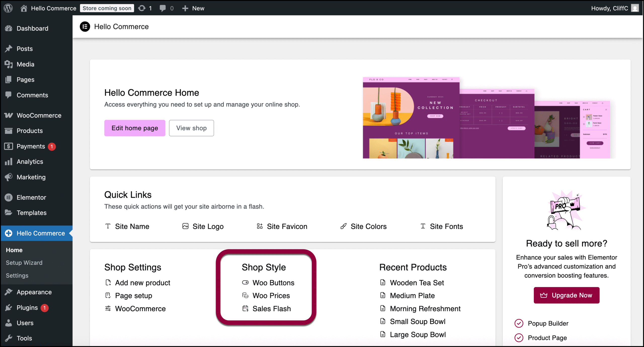Viewport: 644px width, 347px height.
Task: Click the WooCommerce Woo icon in sidebar
Action: pyautogui.click(x=9, y=115)
